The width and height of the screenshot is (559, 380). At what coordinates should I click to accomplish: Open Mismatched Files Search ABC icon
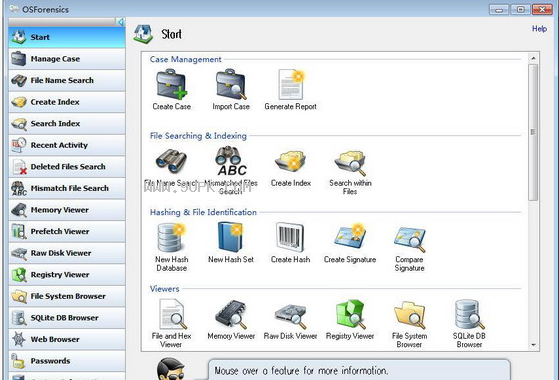coord(231,161)
